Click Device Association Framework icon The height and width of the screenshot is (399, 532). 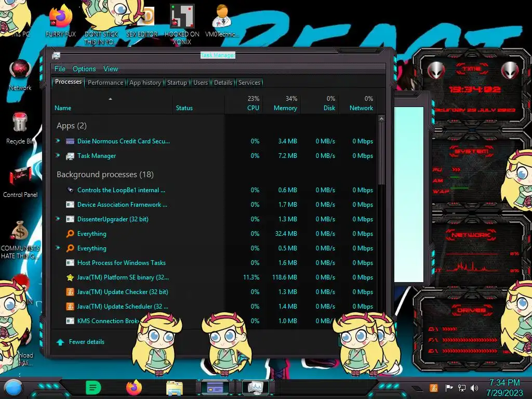(x=70, y=205)
